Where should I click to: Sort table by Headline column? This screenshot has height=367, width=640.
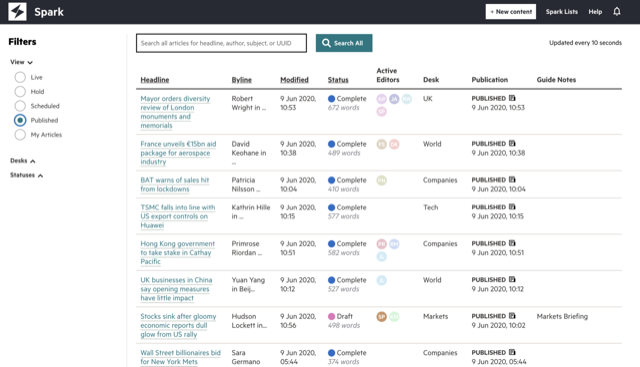pyautogui.click(x=155, y=80)
